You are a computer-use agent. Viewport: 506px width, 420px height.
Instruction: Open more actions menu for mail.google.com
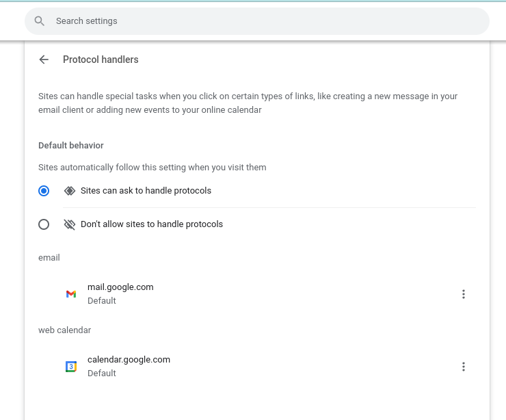pos(464,294)
